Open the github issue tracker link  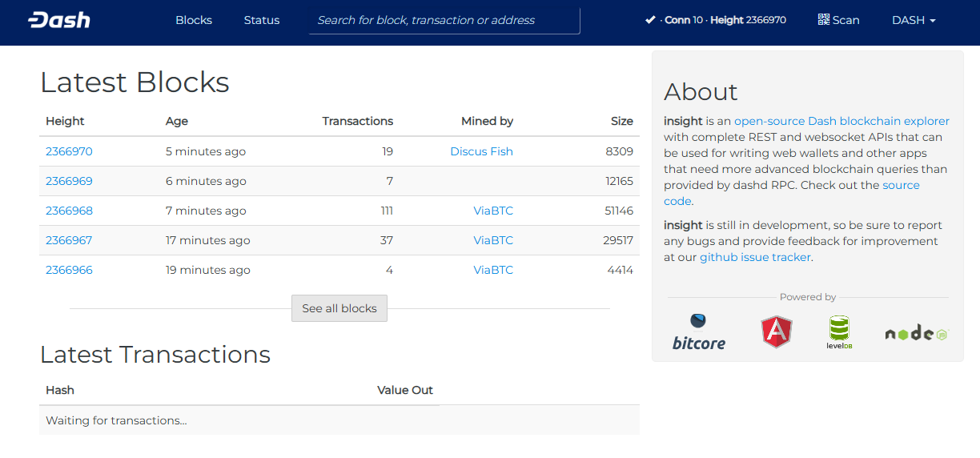(x=755, y=257)
